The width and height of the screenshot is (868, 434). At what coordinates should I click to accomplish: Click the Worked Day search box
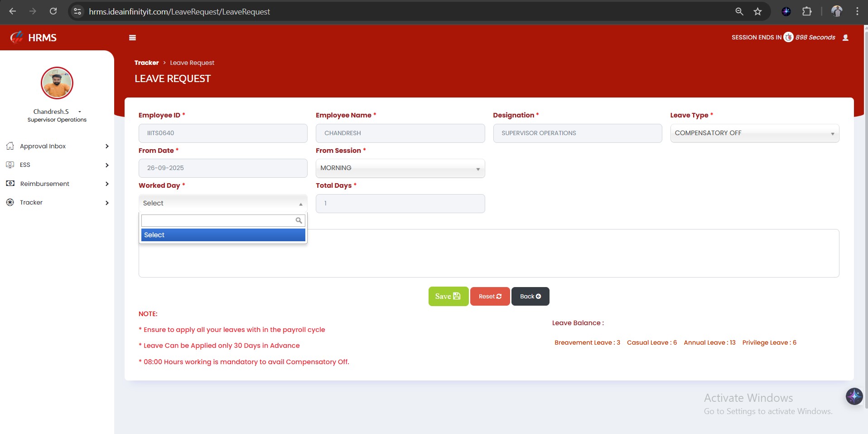tap(223, 220)
